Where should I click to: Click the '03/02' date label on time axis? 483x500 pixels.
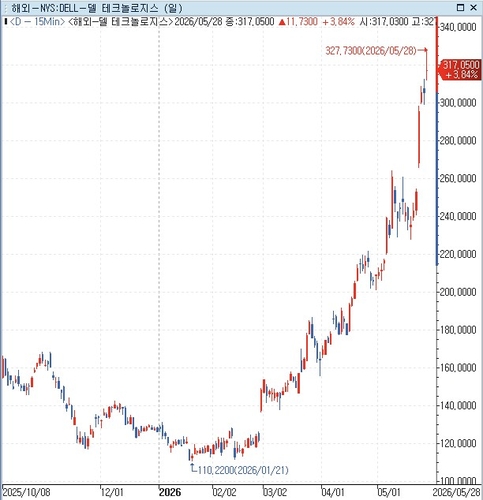pos(275,492)
